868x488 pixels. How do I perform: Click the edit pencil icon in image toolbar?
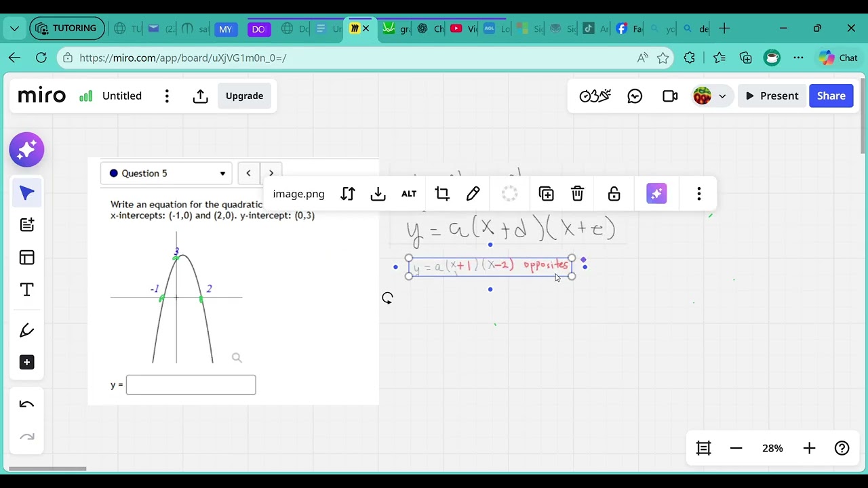473,194
